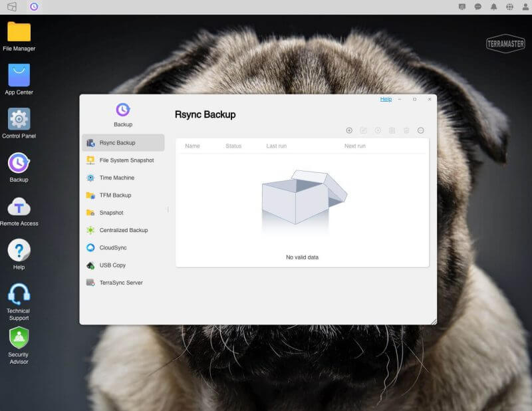Open the Help question mark desktop icon

coord(19,251)
